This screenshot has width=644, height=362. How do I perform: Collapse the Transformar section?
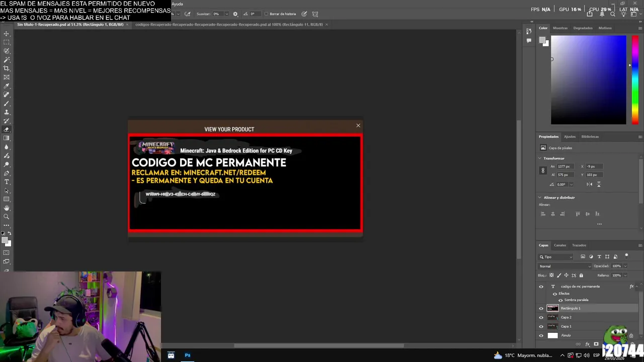(540, 158)
